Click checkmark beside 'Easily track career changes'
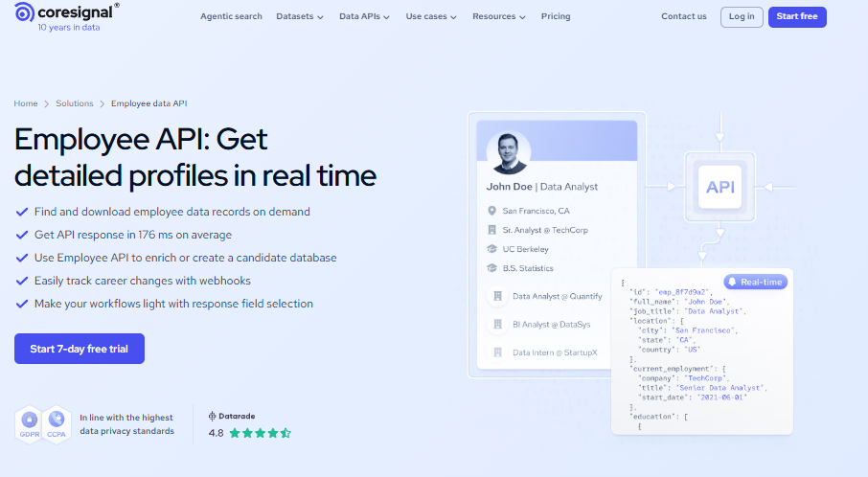The image size is (868, 477). (22, 281)
